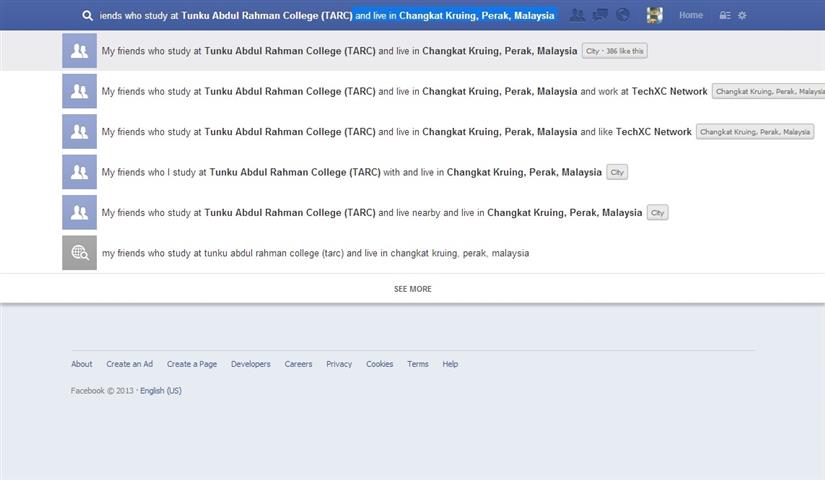Click into the Graph Search query field

tap(327, 16)
